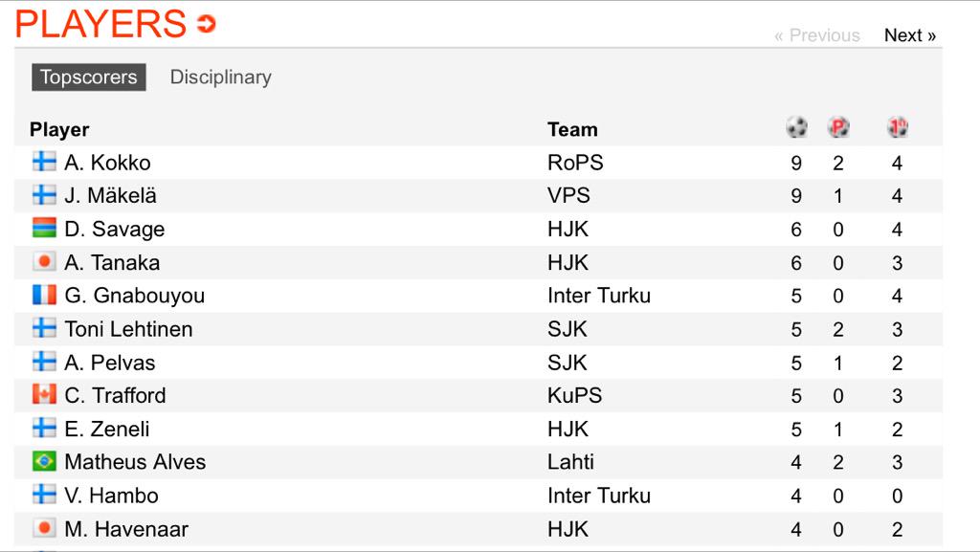This screenshot has width=980, height=552.
Task: Click the goals soccer ball column icon
Action: [796, 127]
